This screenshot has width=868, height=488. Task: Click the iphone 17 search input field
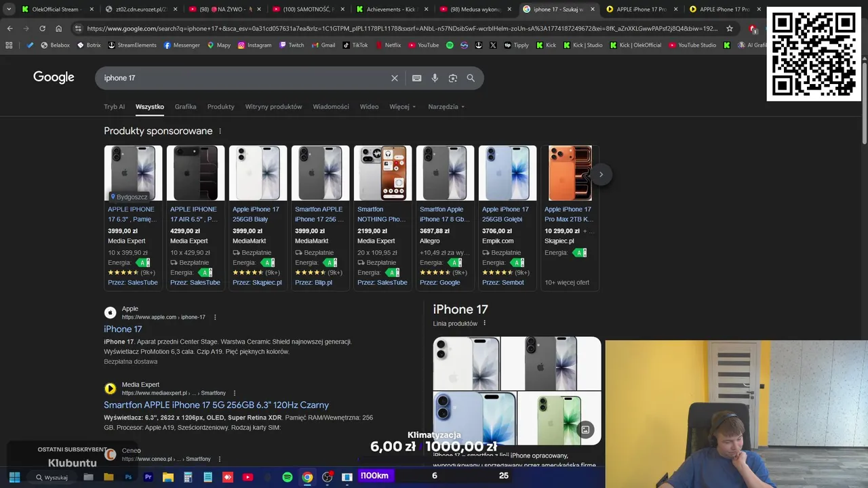pyautogui.click(x=244, y=78)
